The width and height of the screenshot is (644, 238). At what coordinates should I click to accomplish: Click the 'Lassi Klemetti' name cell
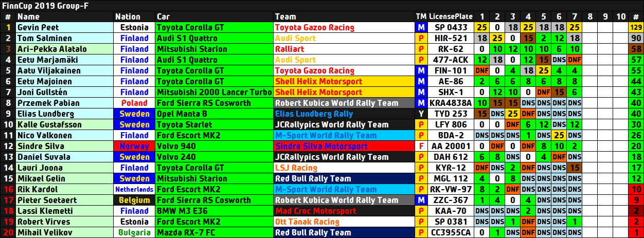pos(64,211)
